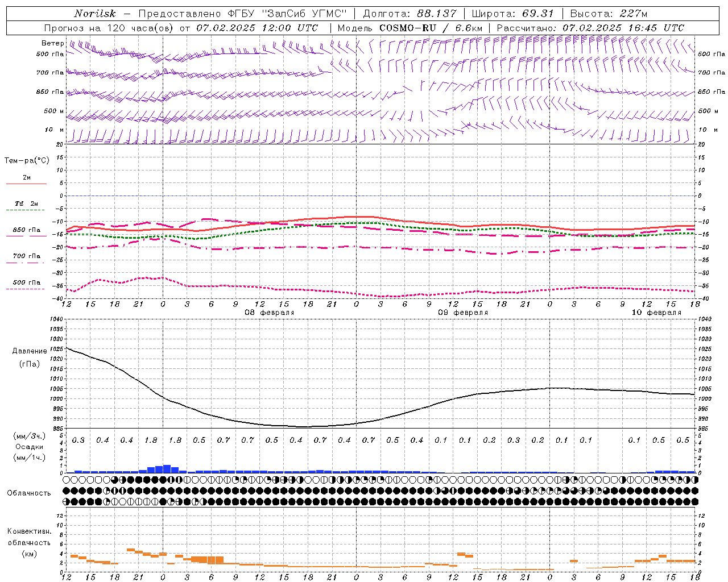Image resolution: width=728 pixels, height=582 pixels.
Task: Select the computed time "07.02.2025 16:45 UTC"
Action: [623, 28]
